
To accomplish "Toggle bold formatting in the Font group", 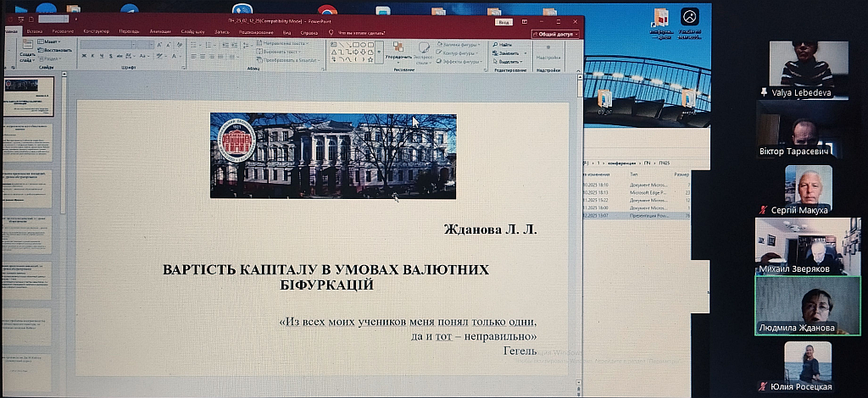I will click(x=83, y=54).
